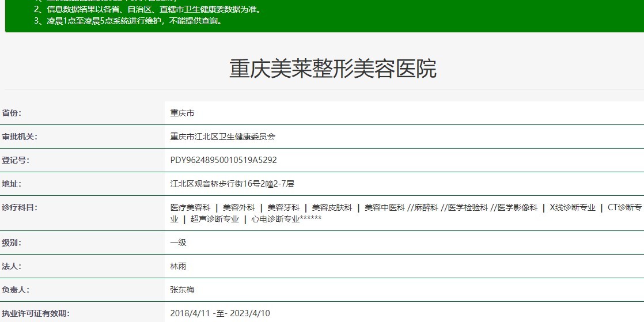
Task: Click the 登记号 row label
Action: [16, 160]
